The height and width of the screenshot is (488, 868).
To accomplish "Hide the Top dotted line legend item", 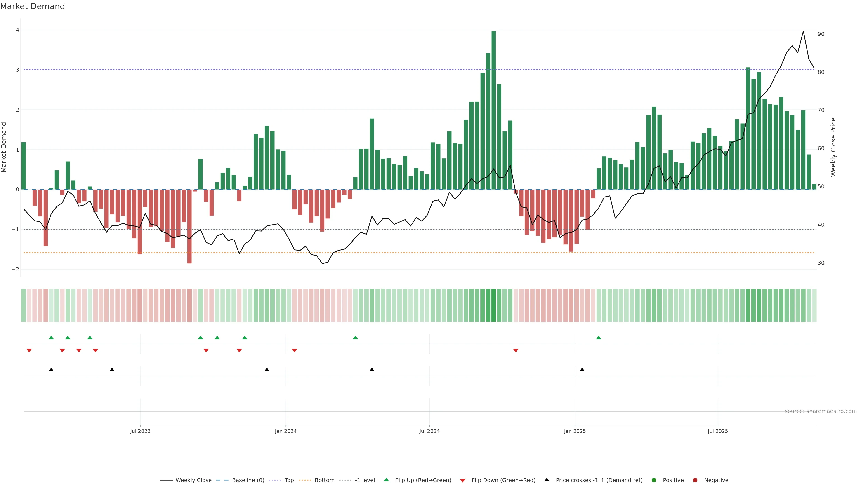I will coord(289,480).
